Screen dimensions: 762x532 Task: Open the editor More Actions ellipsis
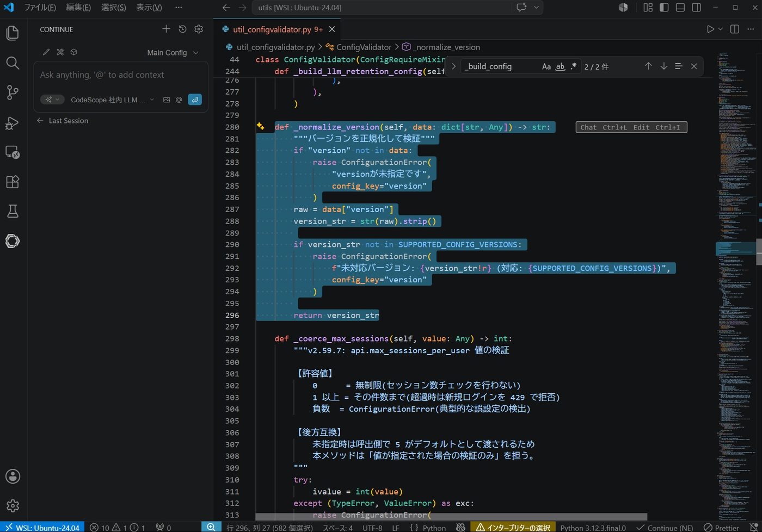(x=751, y=29)
